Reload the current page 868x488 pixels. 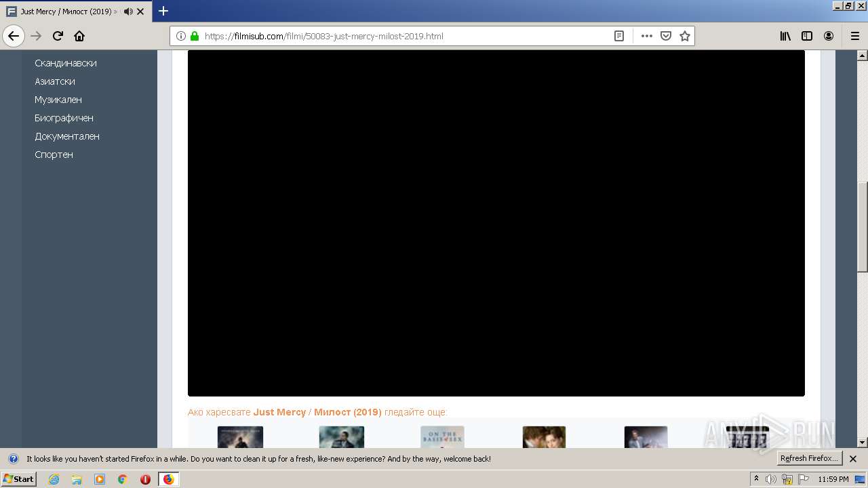tap(58, 36)
